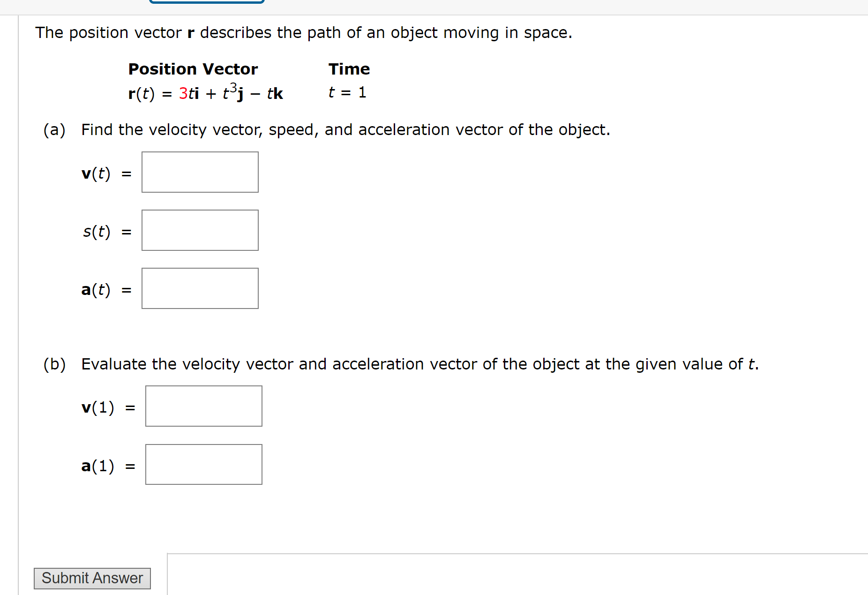The image size is (868, 595).
Task: Click the Time value t = 1
Action: [347, 92]
